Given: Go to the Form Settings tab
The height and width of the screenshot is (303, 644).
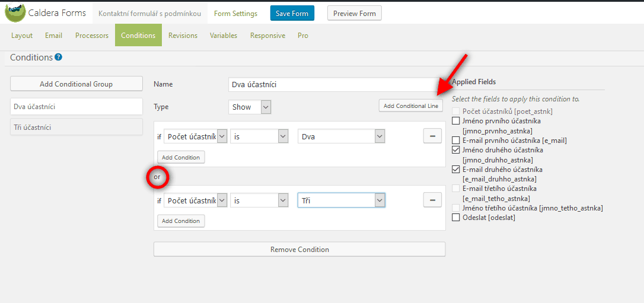Looking at the screenshot, I should point(235,14).
